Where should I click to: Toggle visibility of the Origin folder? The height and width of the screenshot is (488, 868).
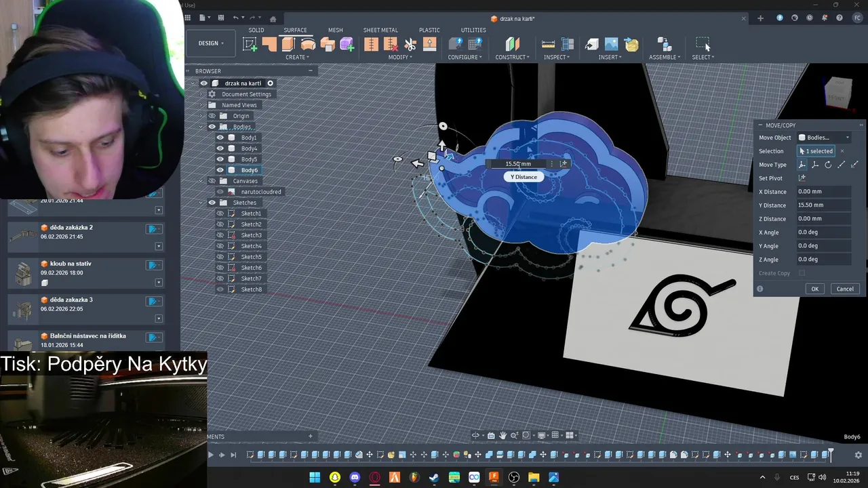212,116
